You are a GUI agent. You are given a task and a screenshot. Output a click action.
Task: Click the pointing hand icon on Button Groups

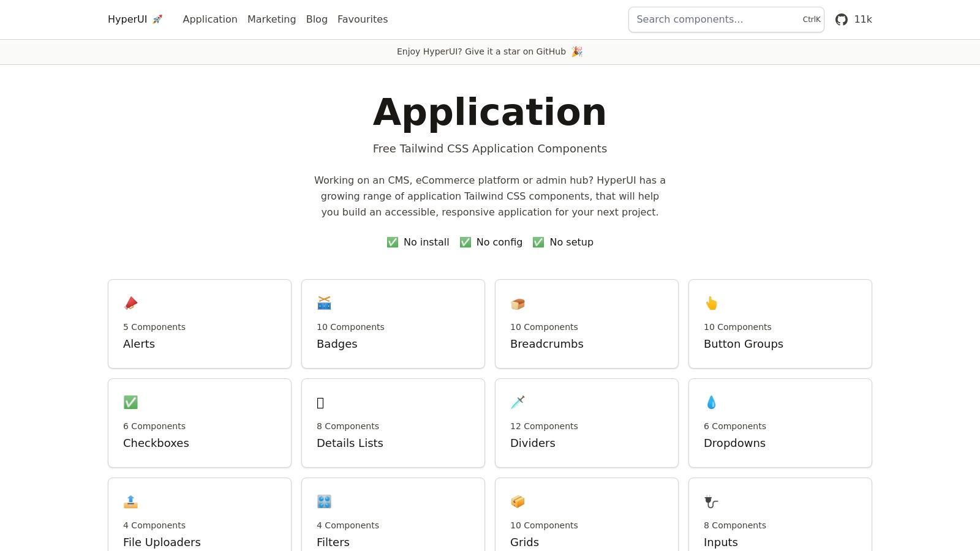click(711, 303)
